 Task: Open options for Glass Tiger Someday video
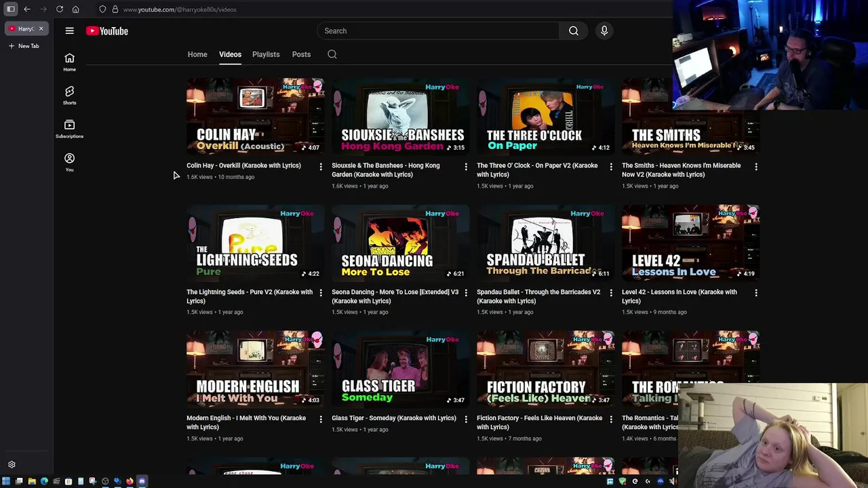pos(466,420)
